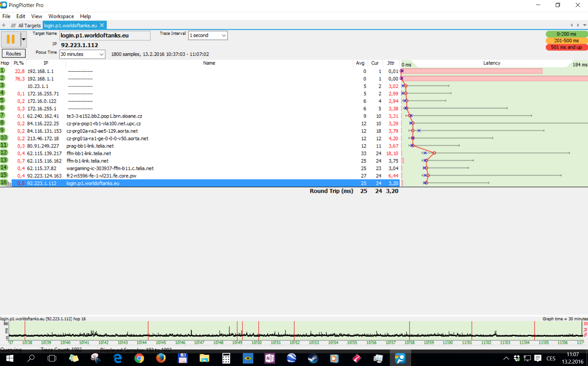This screenshot has height=366, width=588.
Task: Click the CES keyboard language indicator
Action: (551, 358)
